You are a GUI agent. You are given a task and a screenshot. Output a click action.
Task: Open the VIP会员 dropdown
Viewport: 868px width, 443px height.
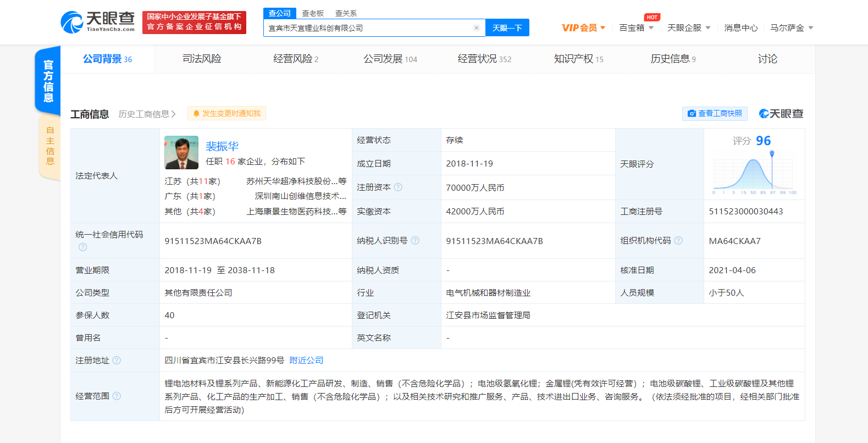583,28
